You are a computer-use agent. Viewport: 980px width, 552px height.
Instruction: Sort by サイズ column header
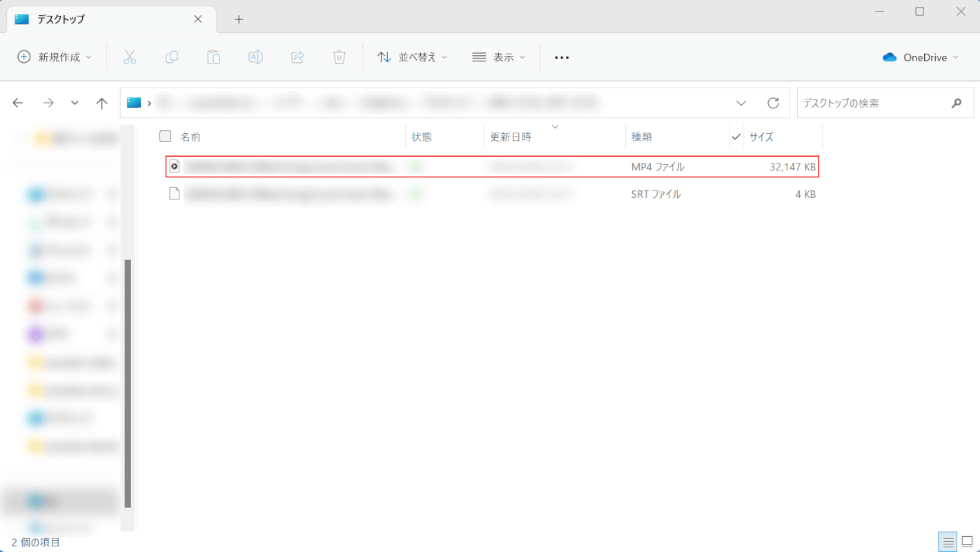[x=761, y=137]
